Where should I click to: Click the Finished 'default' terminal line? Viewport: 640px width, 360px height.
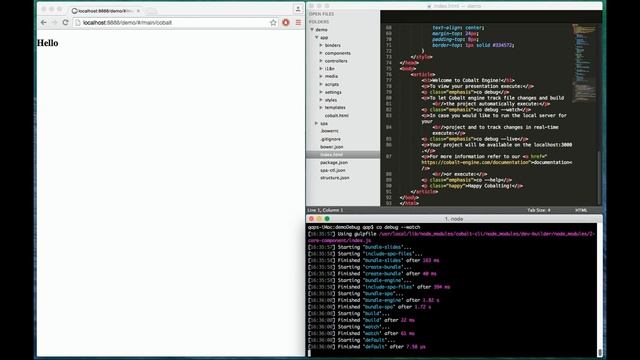click(x=367, y=347)
